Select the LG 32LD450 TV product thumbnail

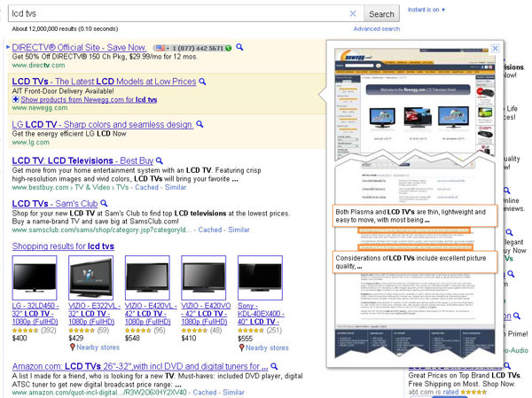(34, 278)
